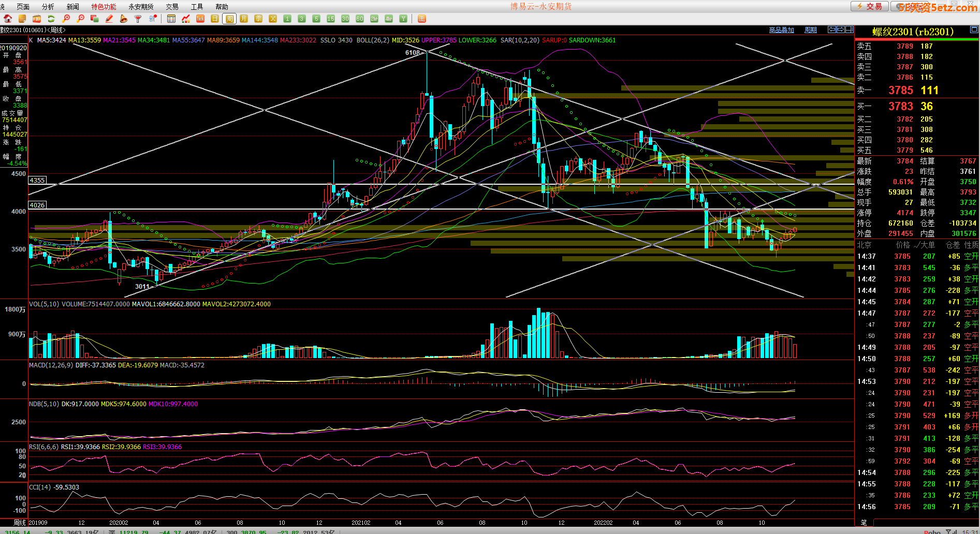Viewport: 980px width, 534px height.
Task: Open the multi-window overlay icon
Action: tap(94, 19)
